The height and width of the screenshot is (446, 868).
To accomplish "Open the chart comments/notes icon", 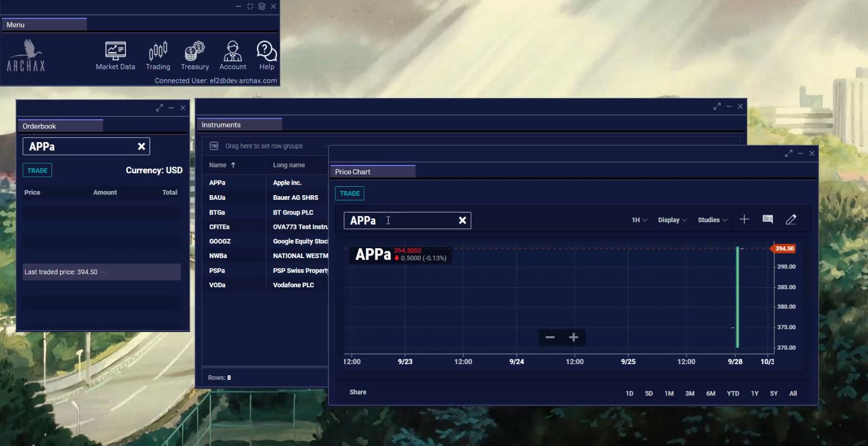I will pos(768,220).
